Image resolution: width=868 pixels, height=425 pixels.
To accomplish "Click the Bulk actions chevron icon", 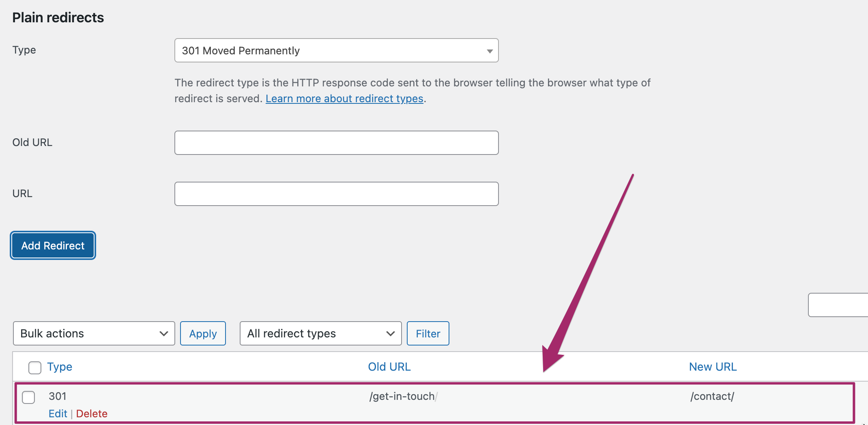I will (164, 333).
